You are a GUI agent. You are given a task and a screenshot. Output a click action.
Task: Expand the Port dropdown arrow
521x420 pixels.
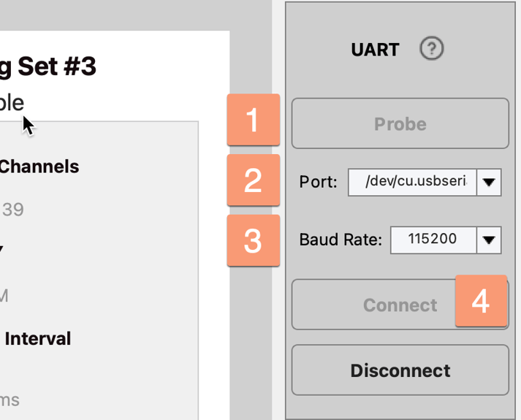click(x=489, y=182)
